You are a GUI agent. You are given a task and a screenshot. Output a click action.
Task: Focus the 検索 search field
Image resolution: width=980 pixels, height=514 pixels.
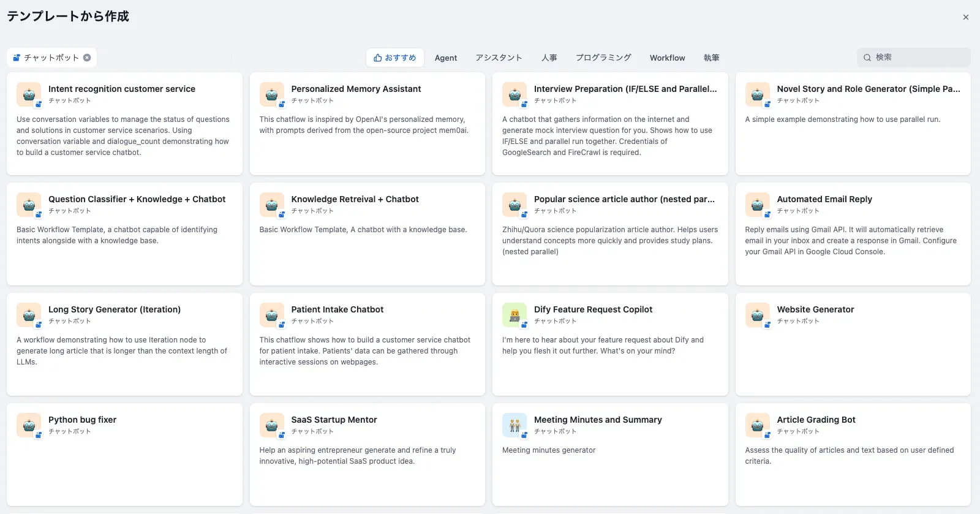tap(914, 58)
